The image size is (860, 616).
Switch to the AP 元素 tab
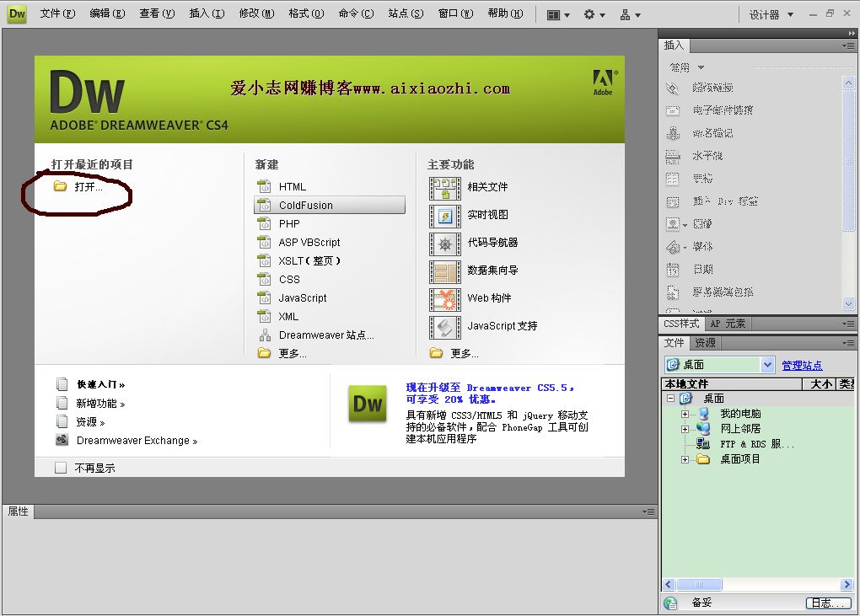728,324
